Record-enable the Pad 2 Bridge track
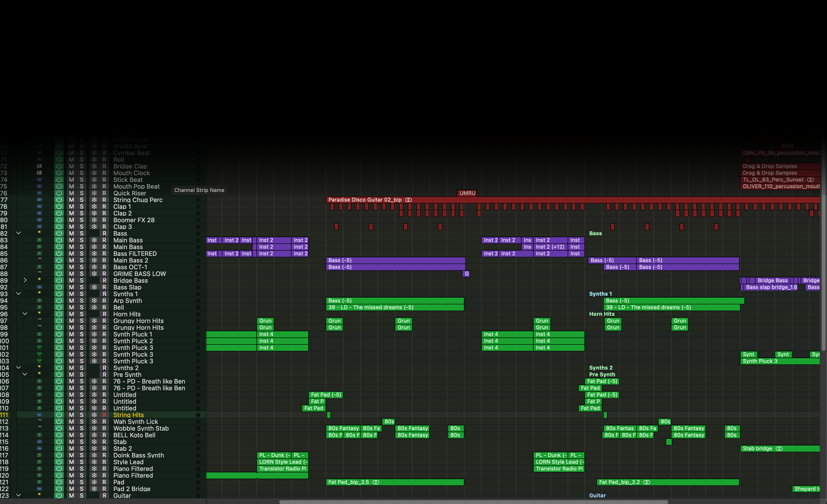Image resolution: width=827 pixels, height=504 pixels. tap(105, 489)
